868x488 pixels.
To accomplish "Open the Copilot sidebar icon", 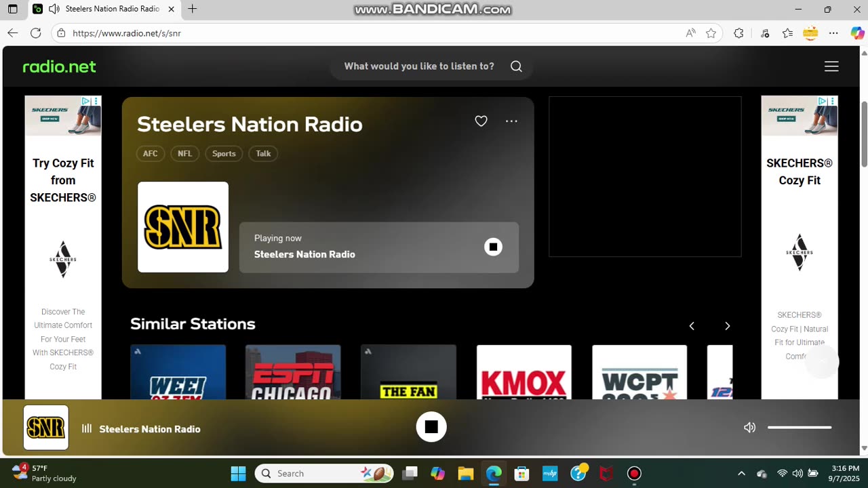I will 857,33.
